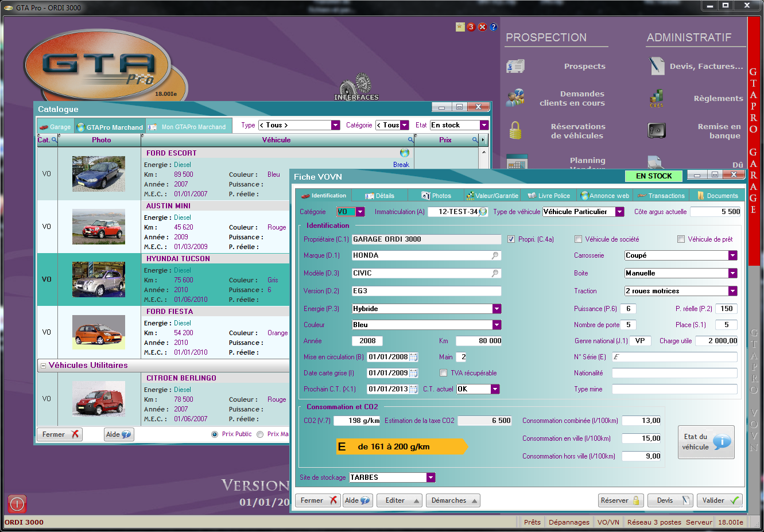Open the Catégorie filter dropdown in Catalogue
This screenshot has height=532, width=764.
pos(405,125)
